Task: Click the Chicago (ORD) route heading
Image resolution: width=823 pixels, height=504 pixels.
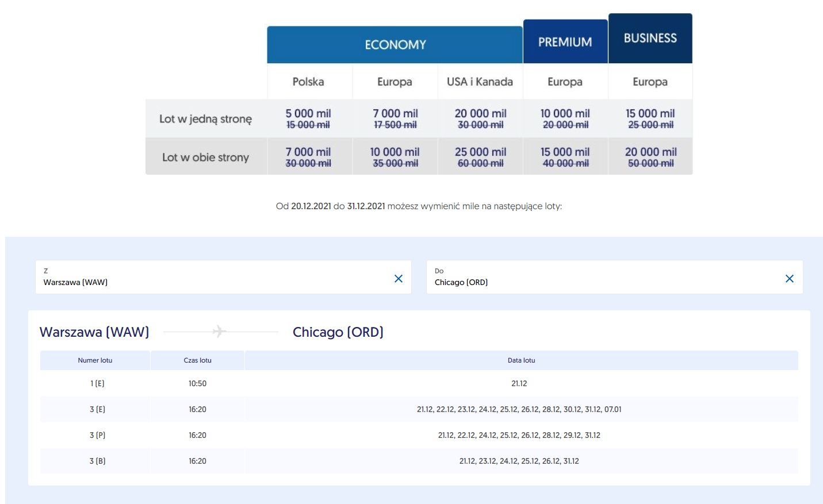Action: click(338, 332)
